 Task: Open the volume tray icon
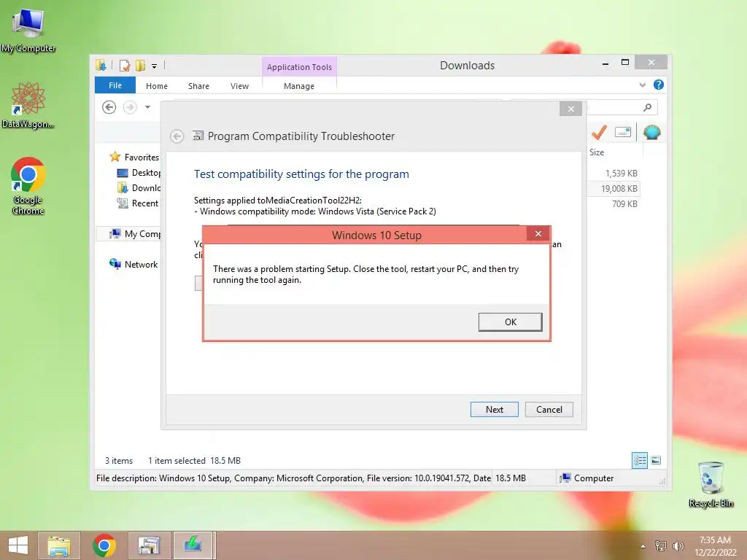point(678,546)
